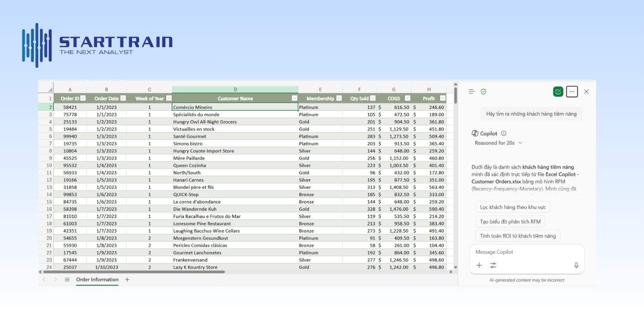Start a new Copilot chat with green compose icon
644x318 pixels.
click(558, 91)
